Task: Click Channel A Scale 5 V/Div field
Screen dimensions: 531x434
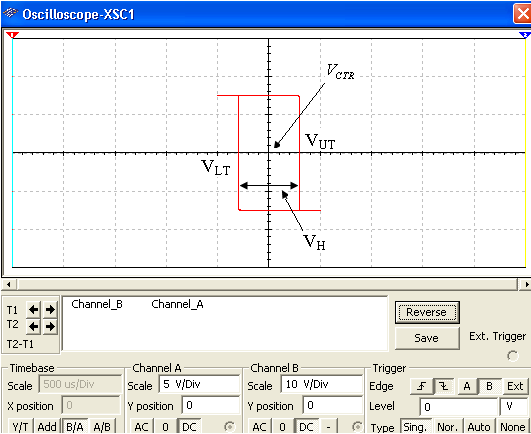Action: 199,384
